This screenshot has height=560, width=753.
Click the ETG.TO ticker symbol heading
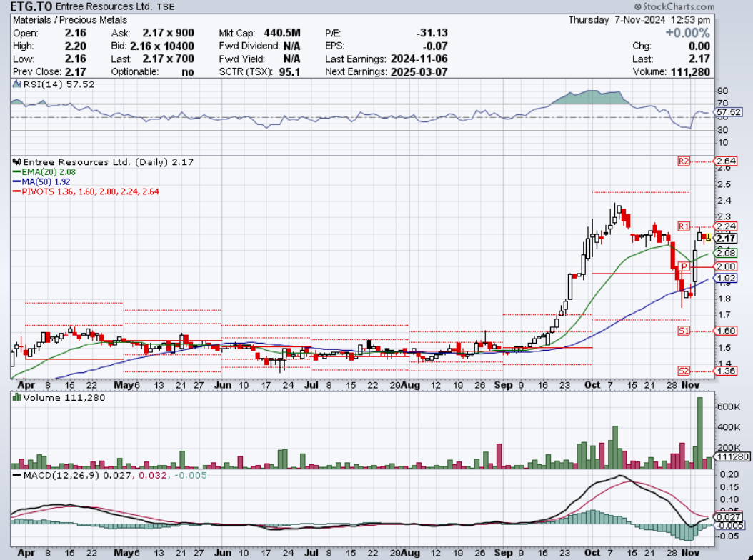click(31, 6)
